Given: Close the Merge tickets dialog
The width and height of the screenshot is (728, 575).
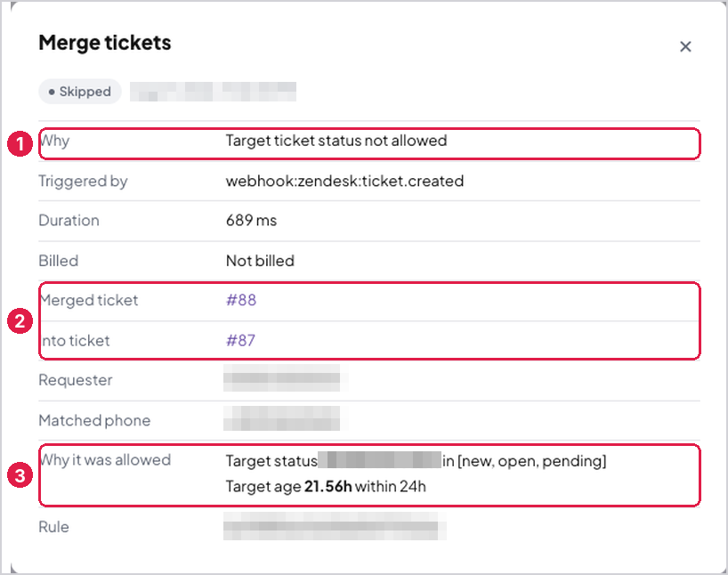Looking at the screenshot, I should 685,46.
